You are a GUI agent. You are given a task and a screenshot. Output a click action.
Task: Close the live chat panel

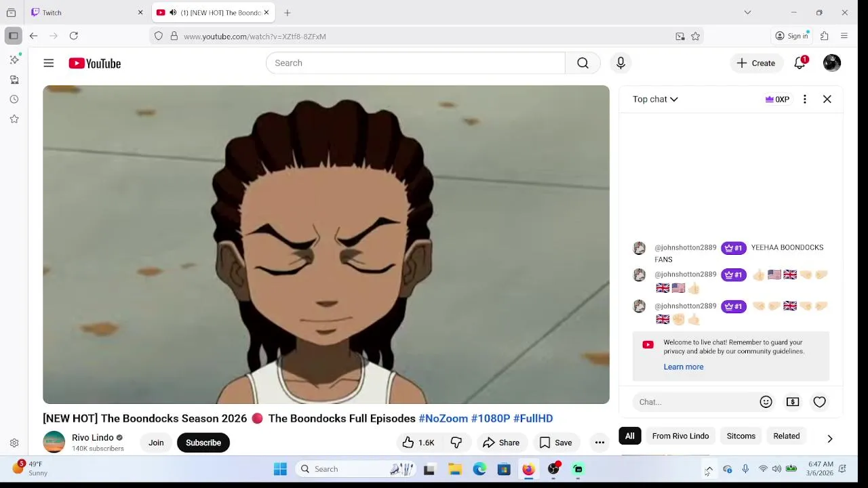coord(827,99)
